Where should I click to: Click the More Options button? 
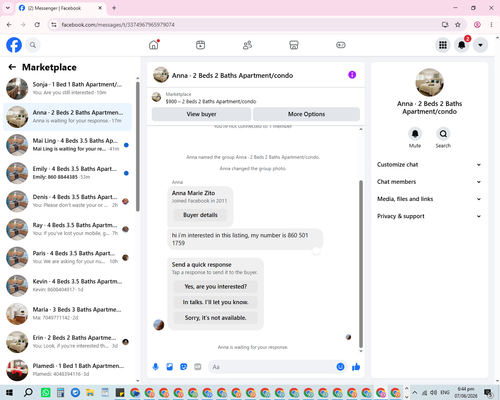(306, 114)
